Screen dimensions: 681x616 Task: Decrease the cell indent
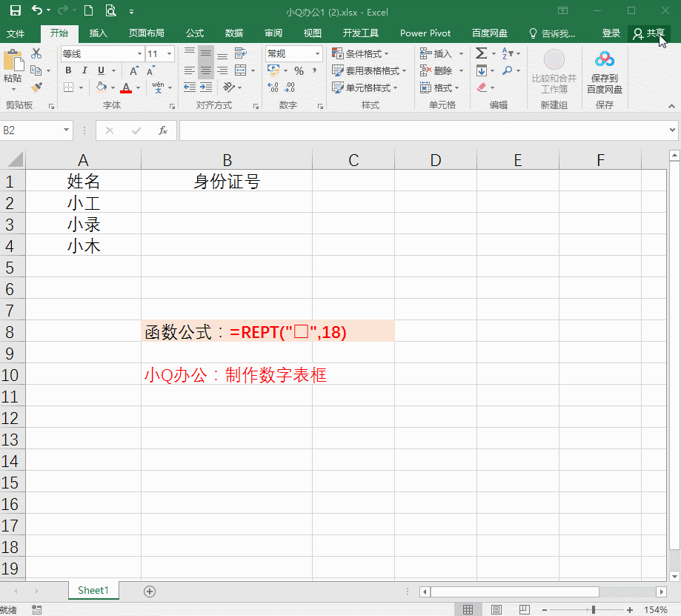point(190,87)
